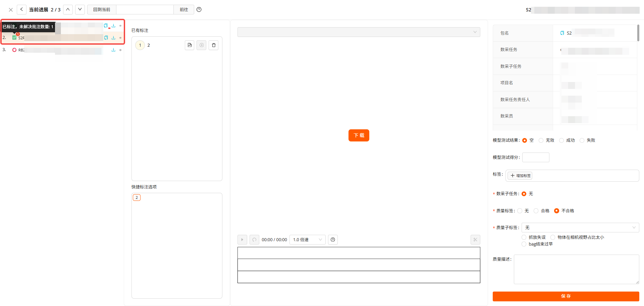Select 合格 for 质量标签
This screenshot has width=644, height=306.
pos(536,211)
